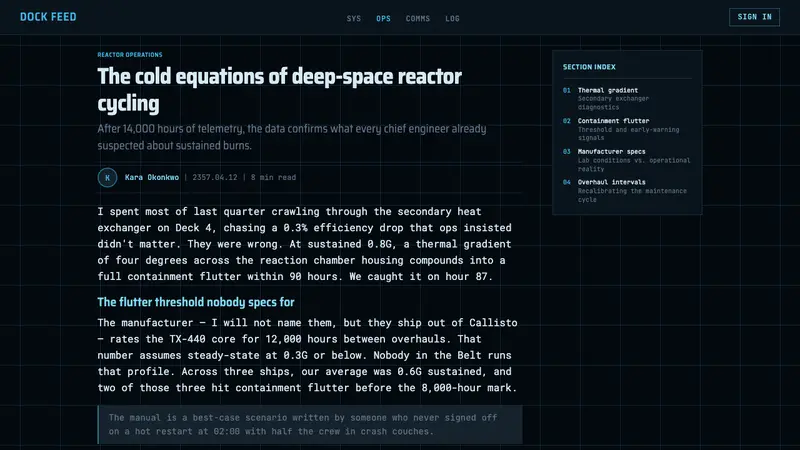Click the SIGN IN button
800x450 pixels.
[x=754, y=17]
